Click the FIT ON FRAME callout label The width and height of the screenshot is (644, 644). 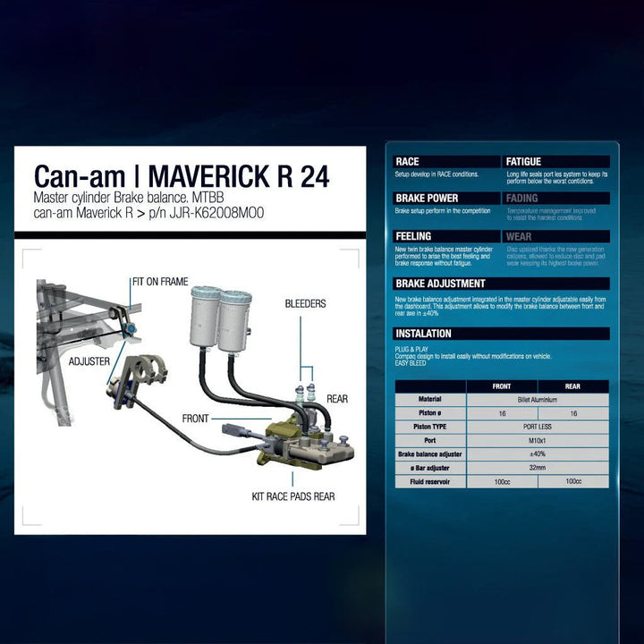[160, 282]
